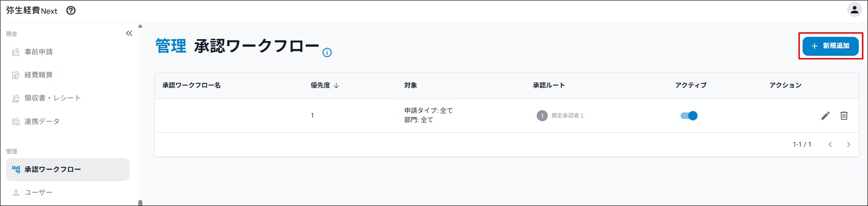The image size is (868, 206).
Task: Click the 管理 breadcrumb link in the title
Action: (171, 46)
